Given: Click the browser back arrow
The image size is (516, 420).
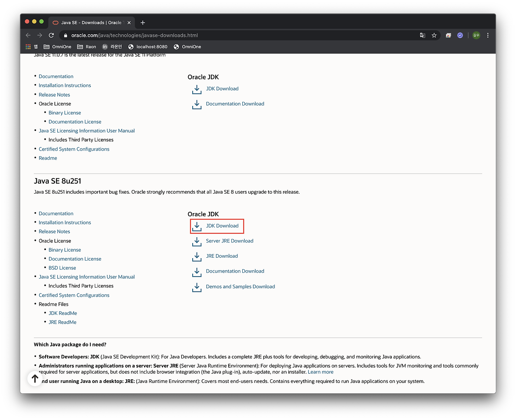Looking at the screenshot, I should (28, 35).
